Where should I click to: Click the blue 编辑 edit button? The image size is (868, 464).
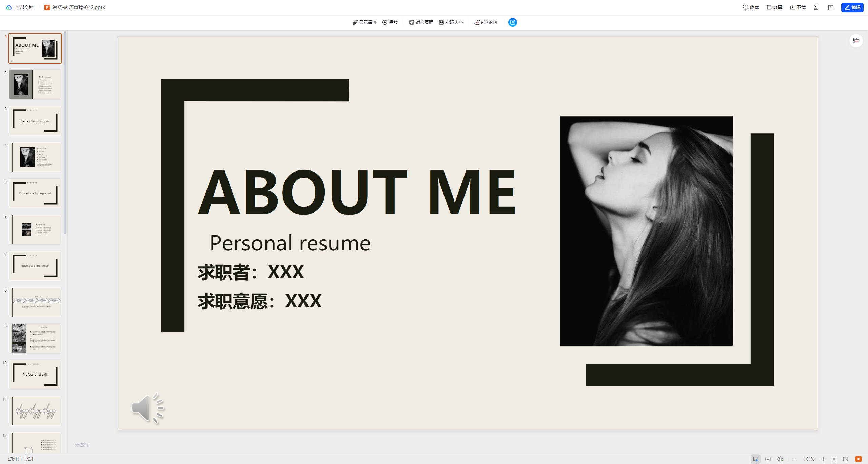(852, 7)
